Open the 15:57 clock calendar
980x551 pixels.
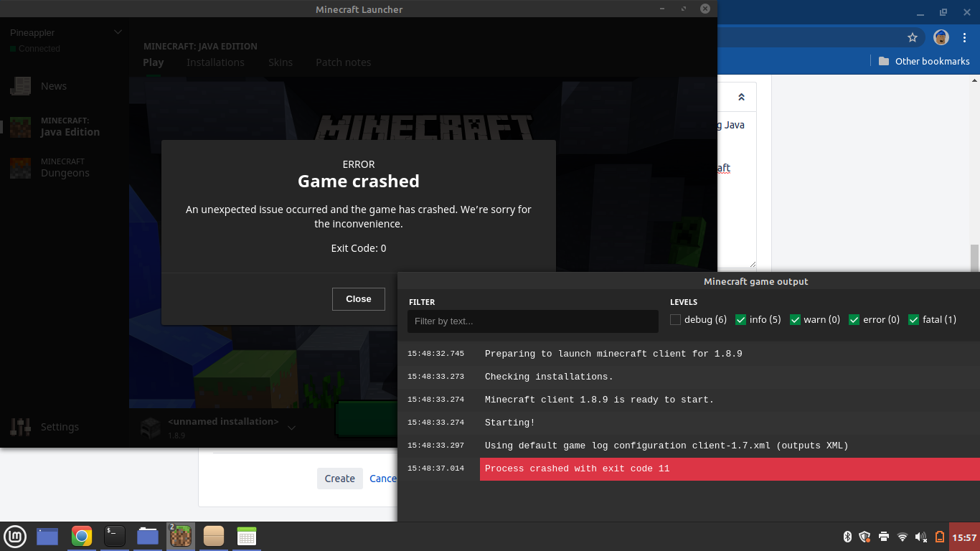click(x=964, y=537)
